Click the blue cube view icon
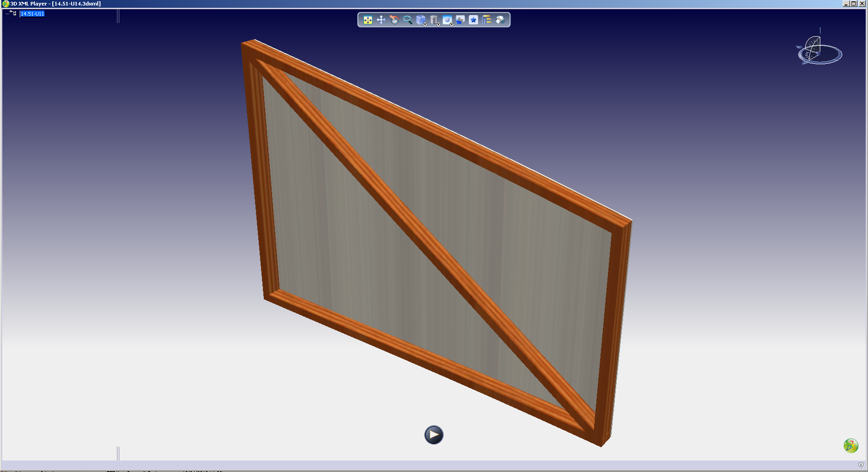The height and width of the screenshot is (472, 868). point(420,20)
